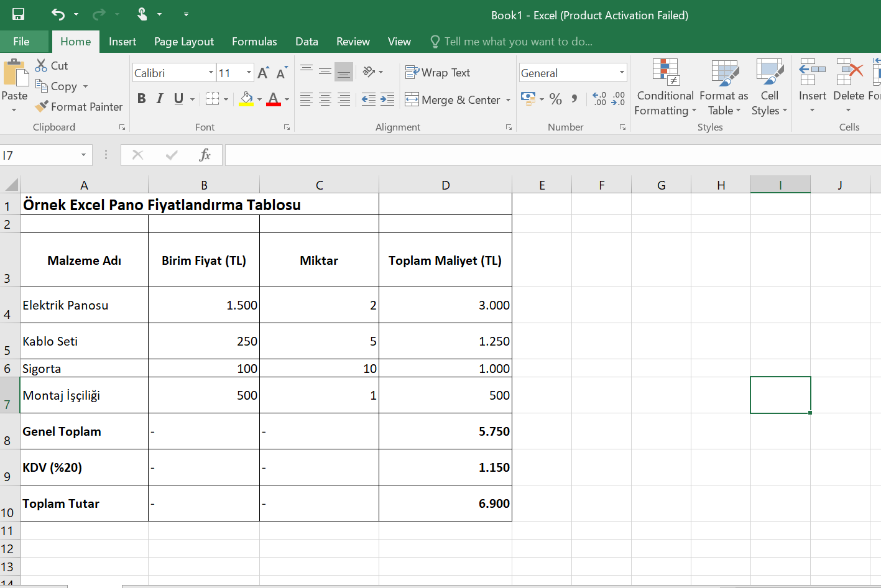Open the File menu
This screenshot has width=881, height=588.
click(x=21, y=42)
